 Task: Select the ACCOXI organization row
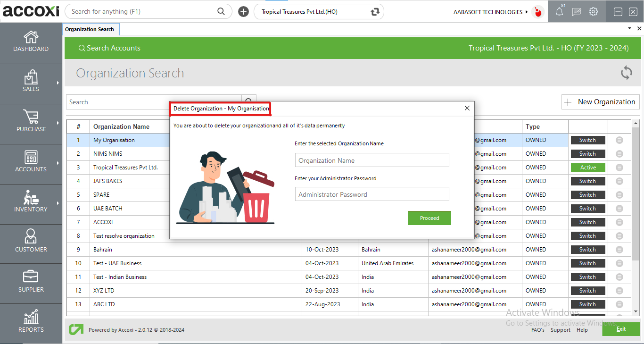point(348,222)
